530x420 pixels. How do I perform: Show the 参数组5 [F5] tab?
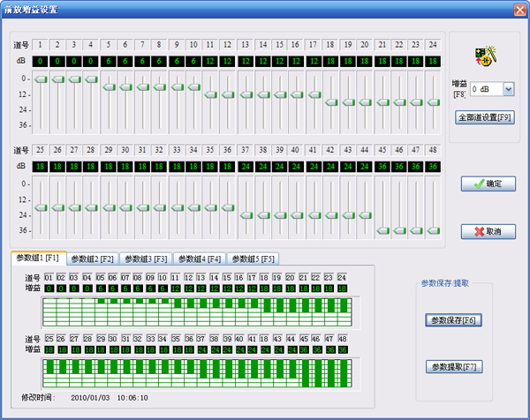click(254, 259)
